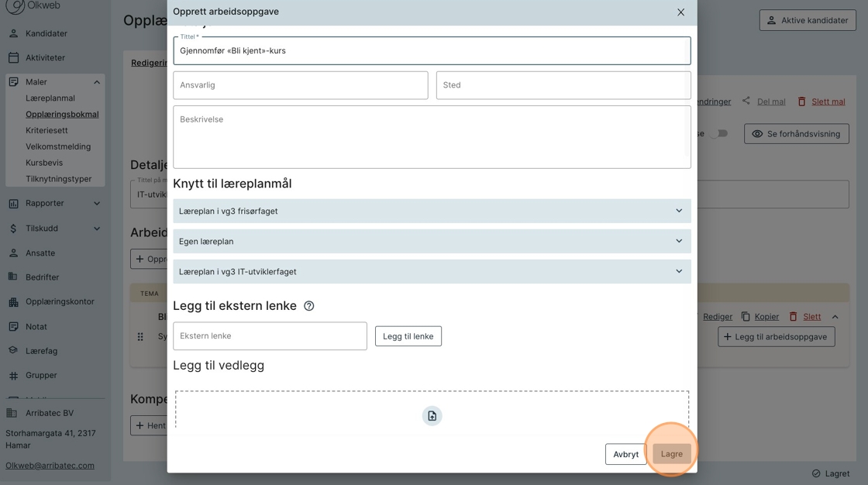Close the Opprett arbeidsoppgave dialog
Screen dimensions: 868x485
[x=681, y=12]
